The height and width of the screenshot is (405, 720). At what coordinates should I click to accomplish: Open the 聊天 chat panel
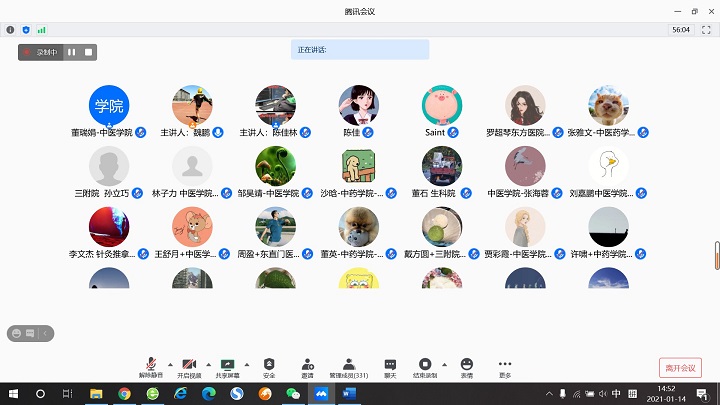click(390, 366)
